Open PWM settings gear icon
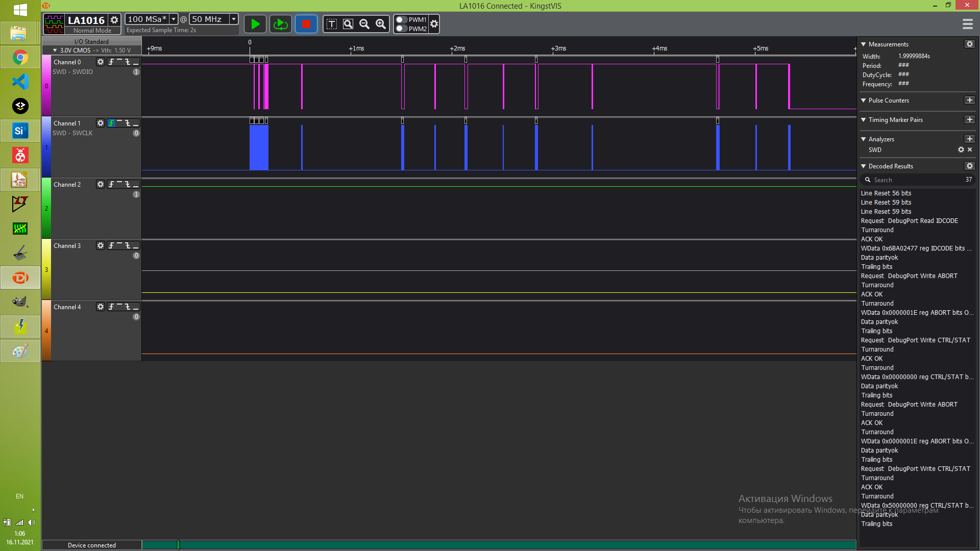Viewport: 980px width, 551px height. click(x=434, y=24)
